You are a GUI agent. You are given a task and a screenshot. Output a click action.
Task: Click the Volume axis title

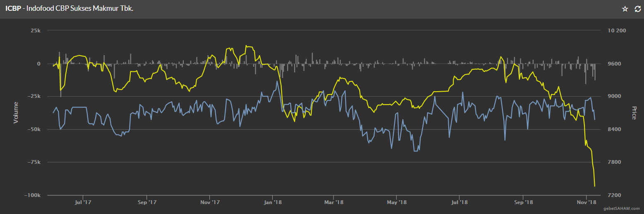[16, 112]
